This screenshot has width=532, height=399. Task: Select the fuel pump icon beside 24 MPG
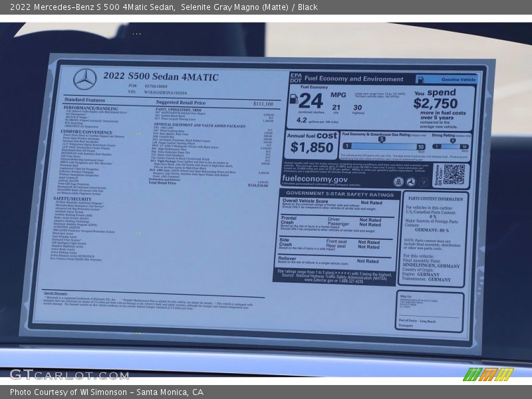pyautogui.click(x=293, y=99)
